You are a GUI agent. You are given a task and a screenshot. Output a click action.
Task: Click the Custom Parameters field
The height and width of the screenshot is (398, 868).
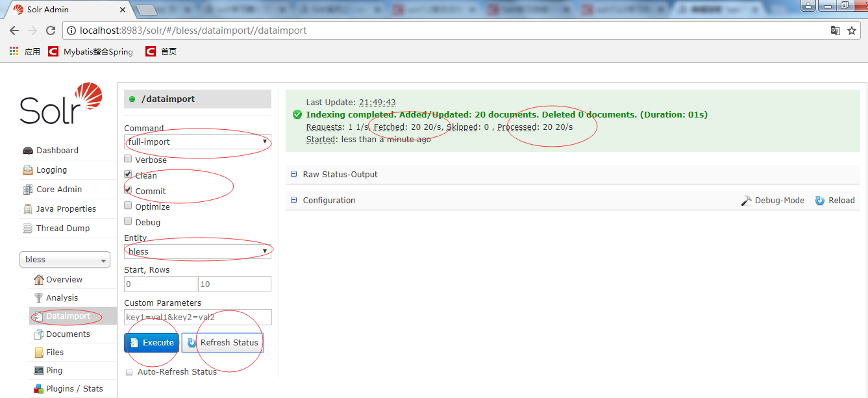198,317
